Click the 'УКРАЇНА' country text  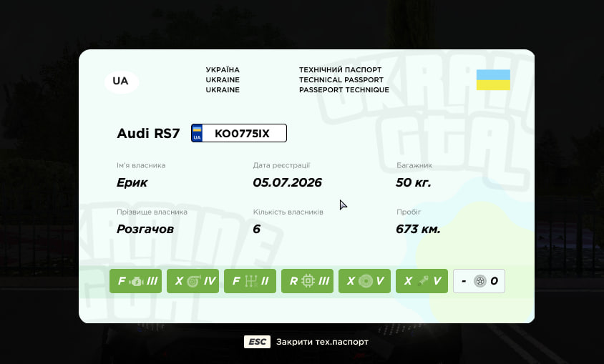click(223, 69)
